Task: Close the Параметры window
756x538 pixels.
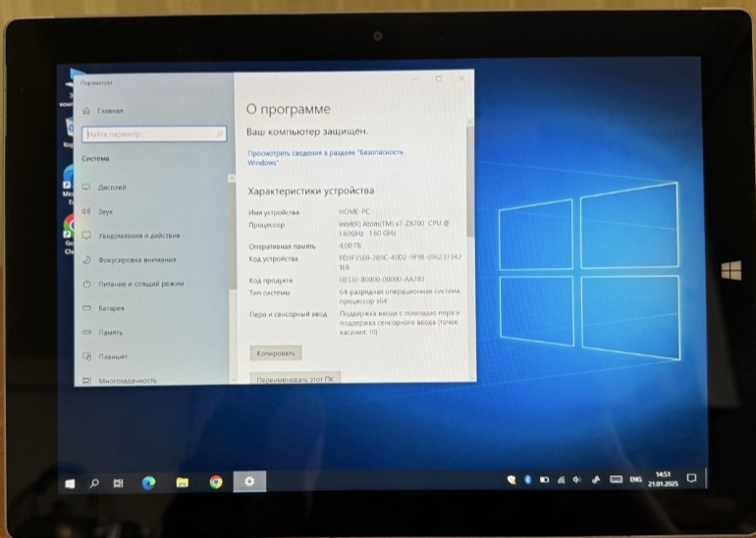Action: click(461, 79)
